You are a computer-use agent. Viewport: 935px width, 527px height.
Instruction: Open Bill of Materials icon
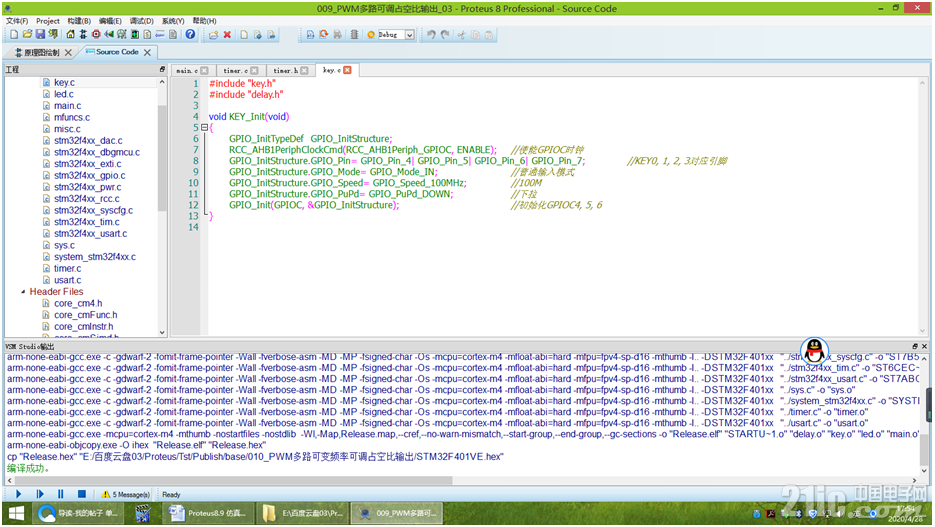(x=147, y=35)
